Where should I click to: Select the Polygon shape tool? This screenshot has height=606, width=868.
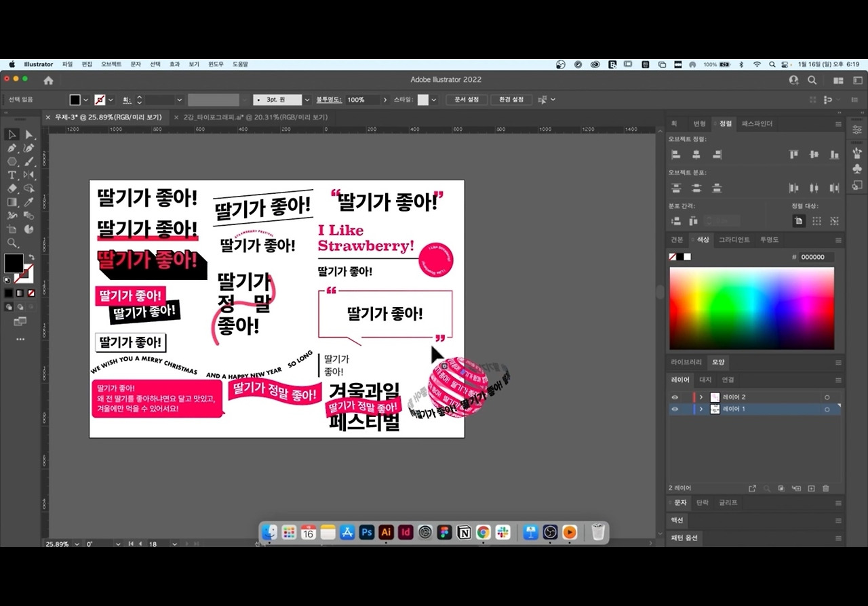(x=12, y=161)
